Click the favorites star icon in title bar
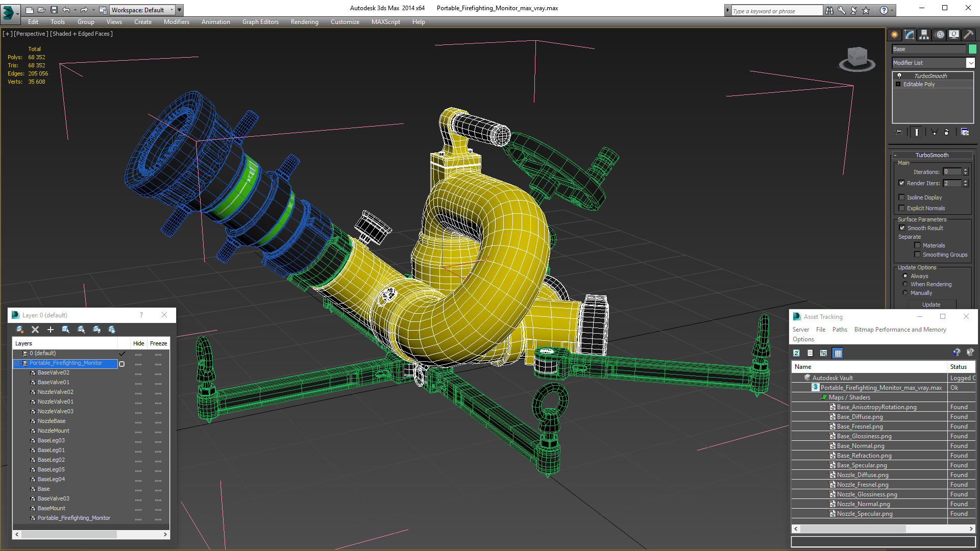 pyautogui.click(x=866, y=10)
